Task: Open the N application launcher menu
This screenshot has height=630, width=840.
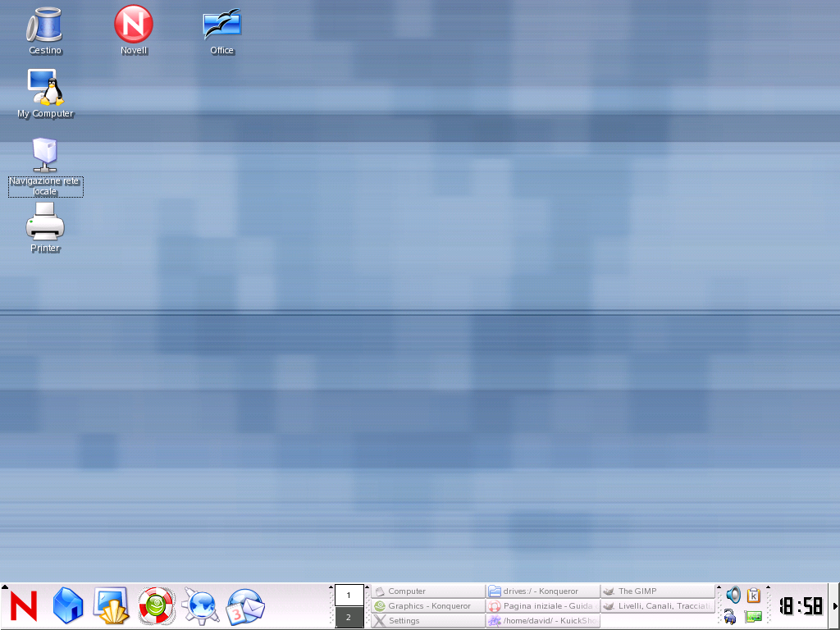Action: [x=23, y=605]
